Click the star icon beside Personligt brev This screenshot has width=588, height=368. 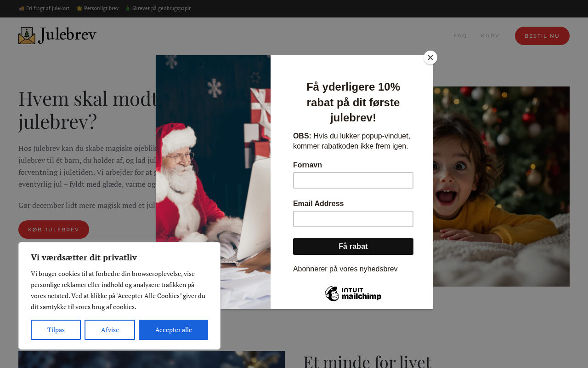pos(79,8)
